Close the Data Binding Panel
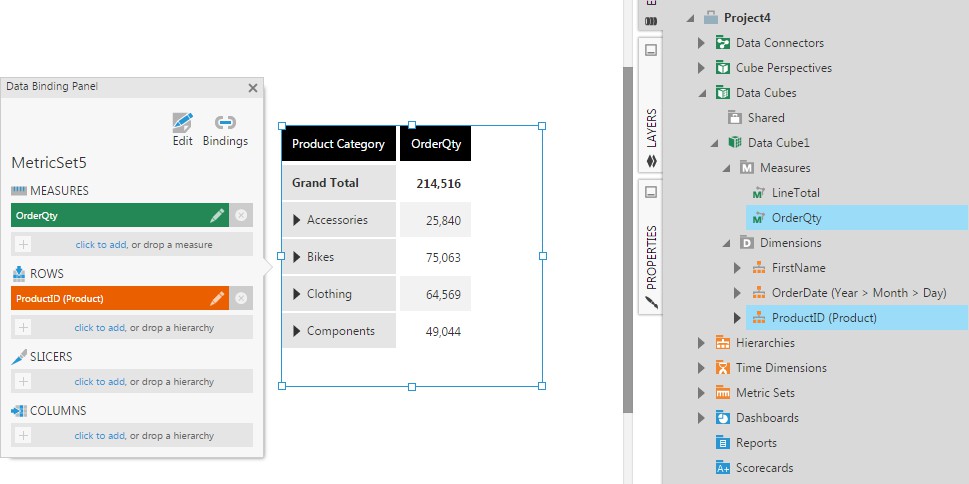Viewport: 969px width, 484px height. tap(253, 88)
